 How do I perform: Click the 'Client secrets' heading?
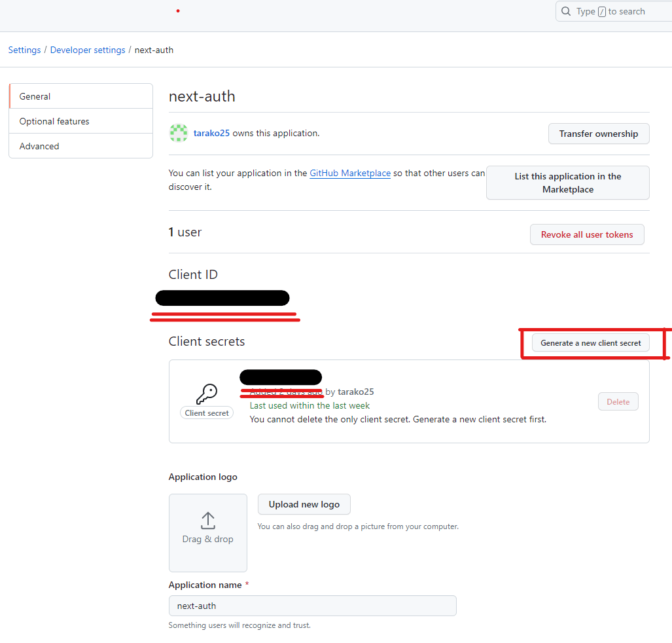(x=207, y=341)
